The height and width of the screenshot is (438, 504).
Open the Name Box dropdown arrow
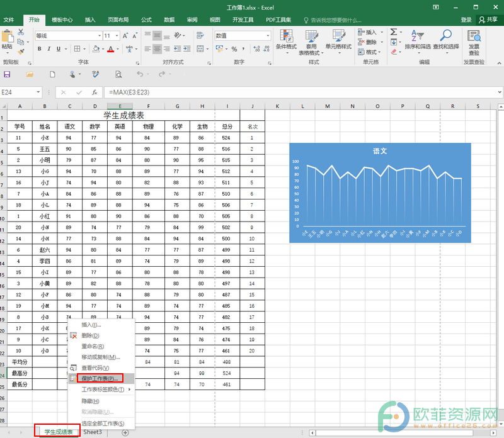coord(38,92)
